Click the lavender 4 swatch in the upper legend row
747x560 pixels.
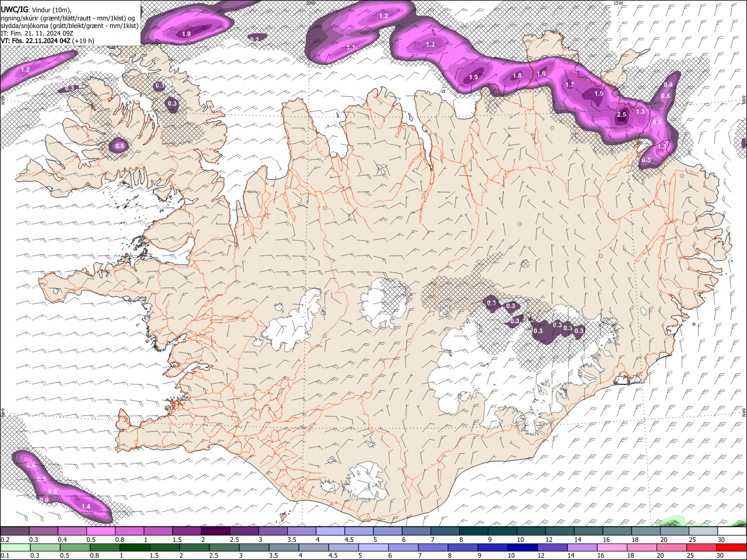coord(330,531)
